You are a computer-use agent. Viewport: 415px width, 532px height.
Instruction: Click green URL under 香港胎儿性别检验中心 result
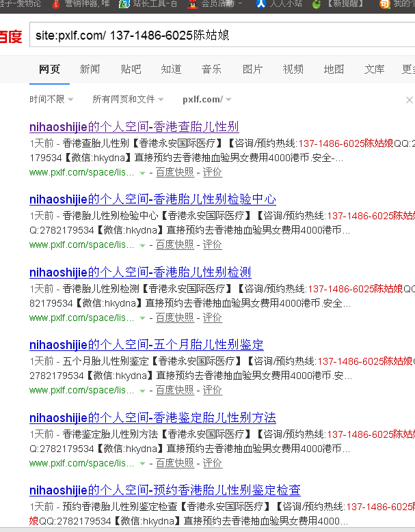point(81,244)
